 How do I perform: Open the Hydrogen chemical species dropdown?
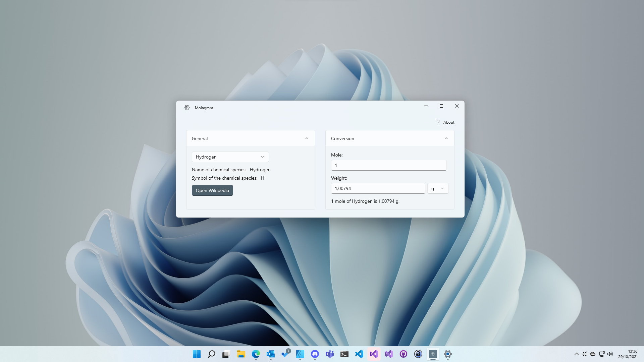click(230, 157)
